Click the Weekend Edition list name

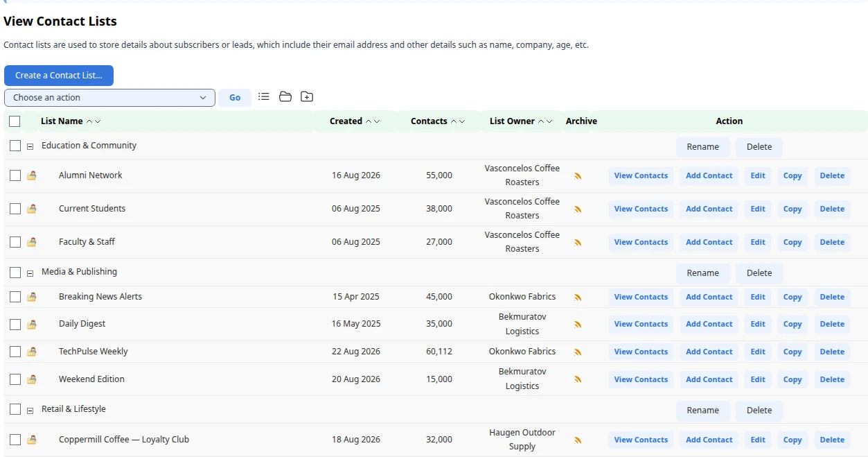click(x=91, y=379)
